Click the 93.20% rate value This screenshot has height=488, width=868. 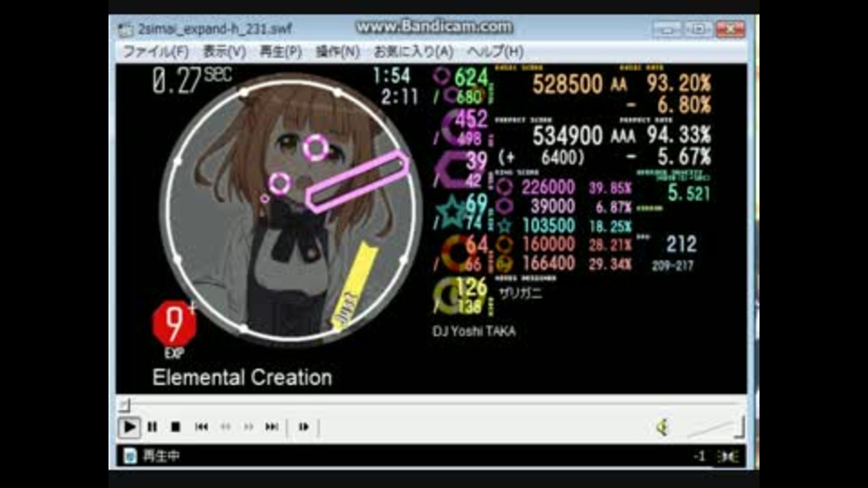point(679,83)
